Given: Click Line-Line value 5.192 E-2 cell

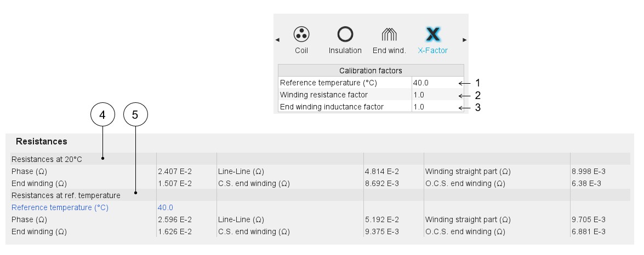Looking at the screenshot, I should point(382,219).
